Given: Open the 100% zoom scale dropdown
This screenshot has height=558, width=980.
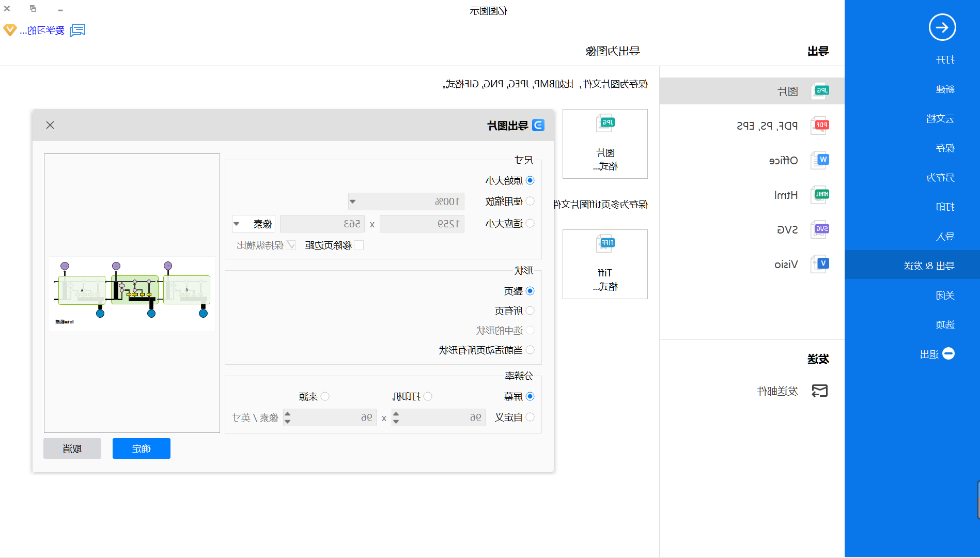Looking at the screenshot, I should click(x=406, y=202).
